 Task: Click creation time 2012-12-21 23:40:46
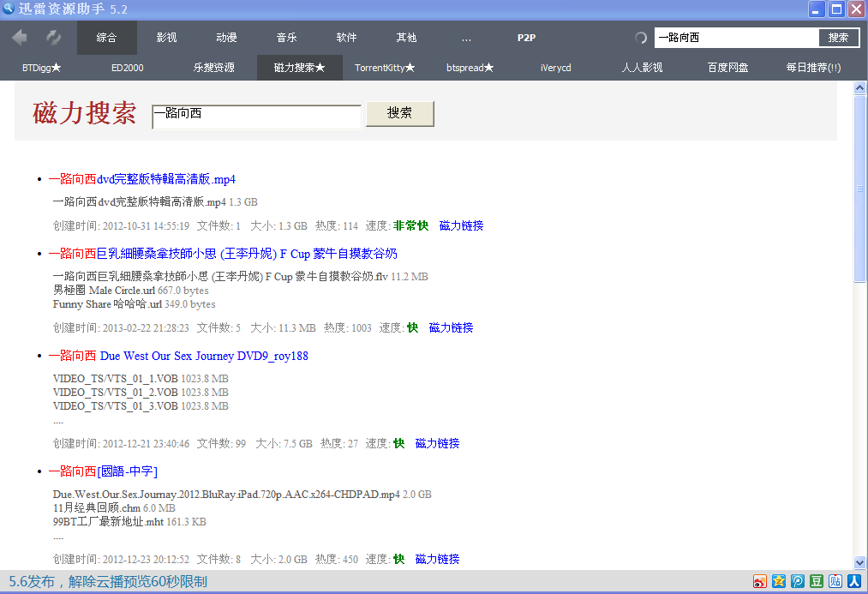click(147, 443)
